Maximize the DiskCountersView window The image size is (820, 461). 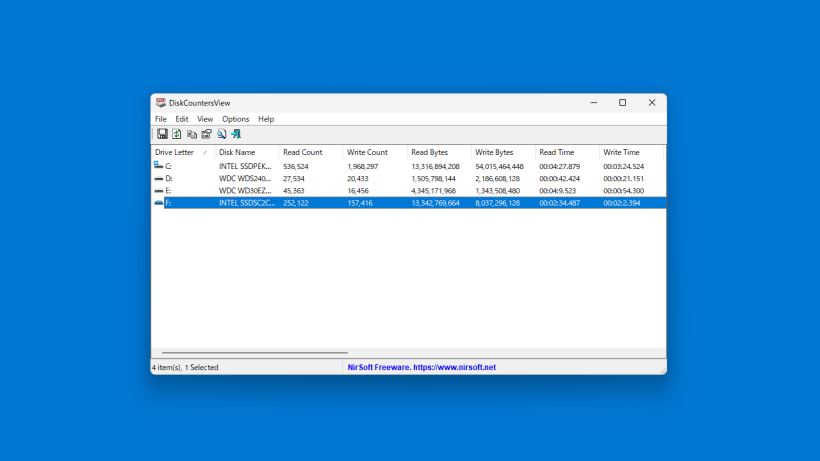[x=622, y=102]
